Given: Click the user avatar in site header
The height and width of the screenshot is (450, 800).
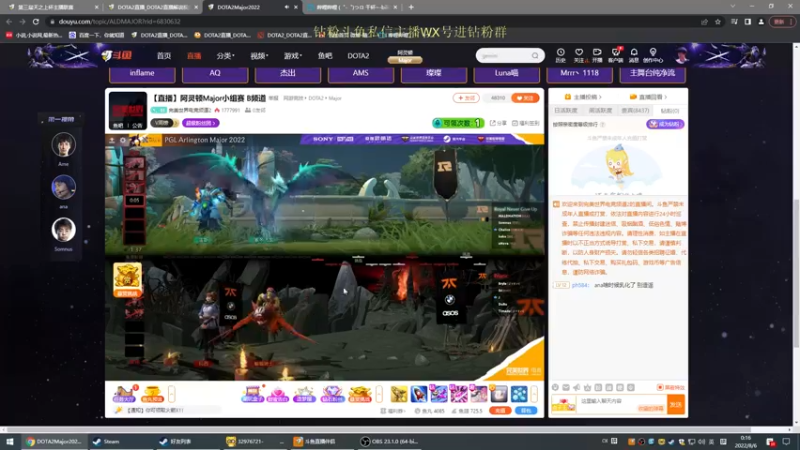Looking at the screenshot, I should 681,55.
